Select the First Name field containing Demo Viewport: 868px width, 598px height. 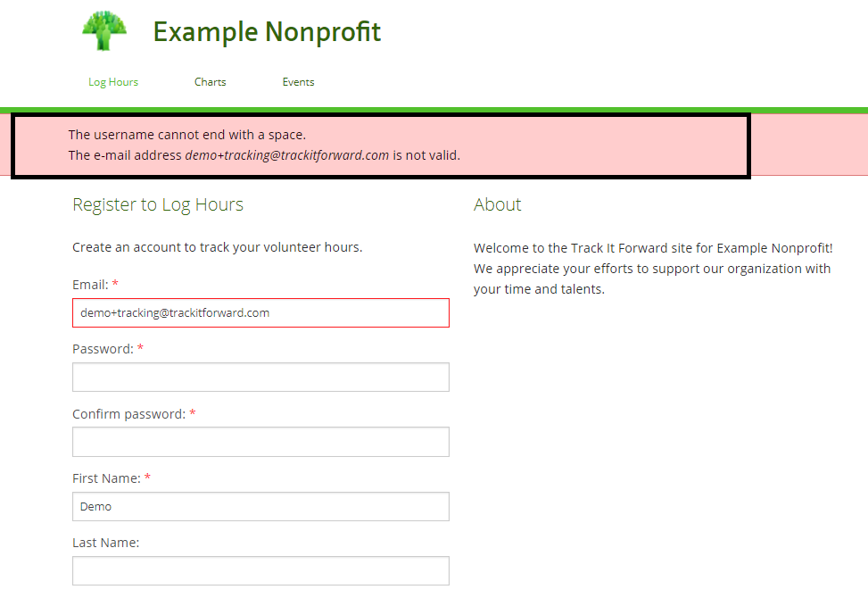[260, 506]
